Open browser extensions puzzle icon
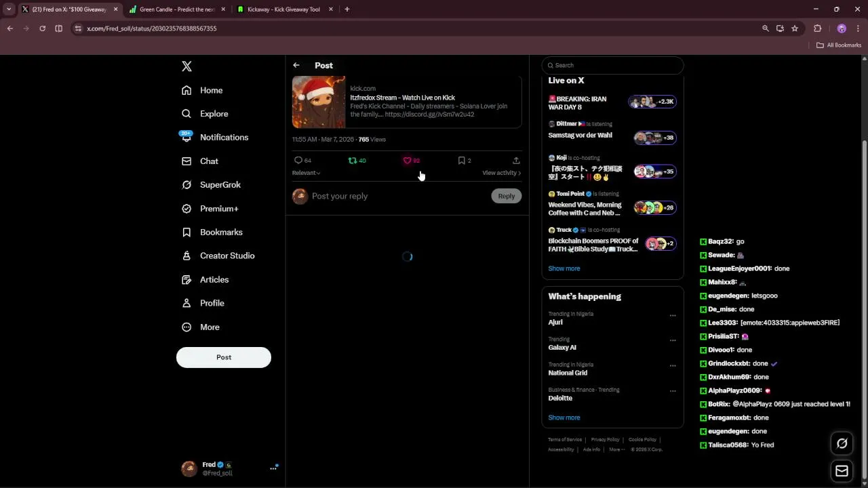 (x=817, y=28)
